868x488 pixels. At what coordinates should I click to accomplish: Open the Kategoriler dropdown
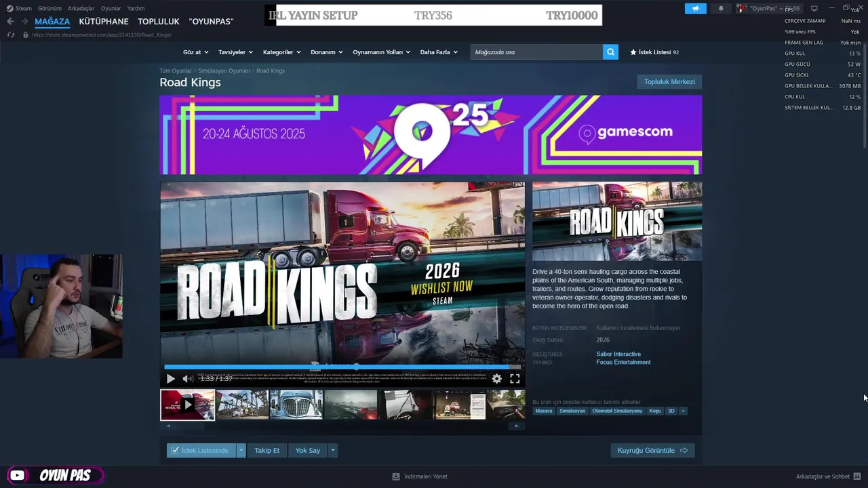coord(281,52)
